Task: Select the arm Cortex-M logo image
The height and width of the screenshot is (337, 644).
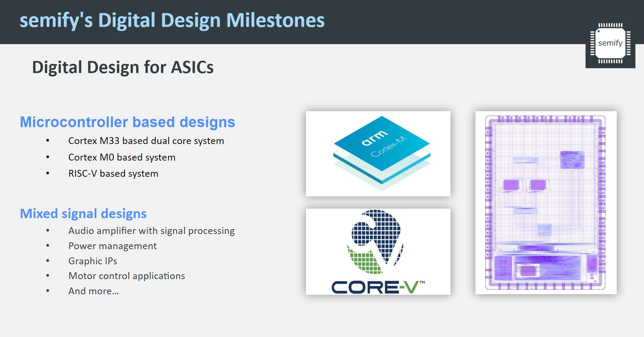Action: tap(378, 154)
